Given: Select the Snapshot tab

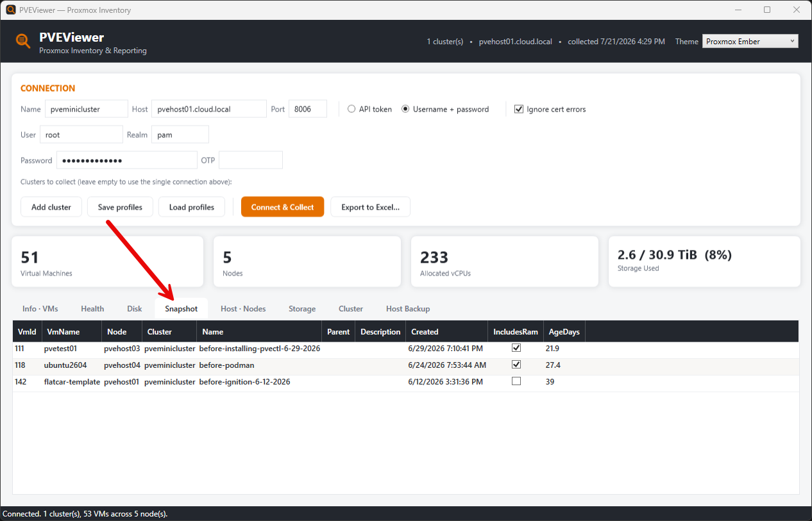Looking at the screenshot, I should pyautogui.click(x=182, y=309).
